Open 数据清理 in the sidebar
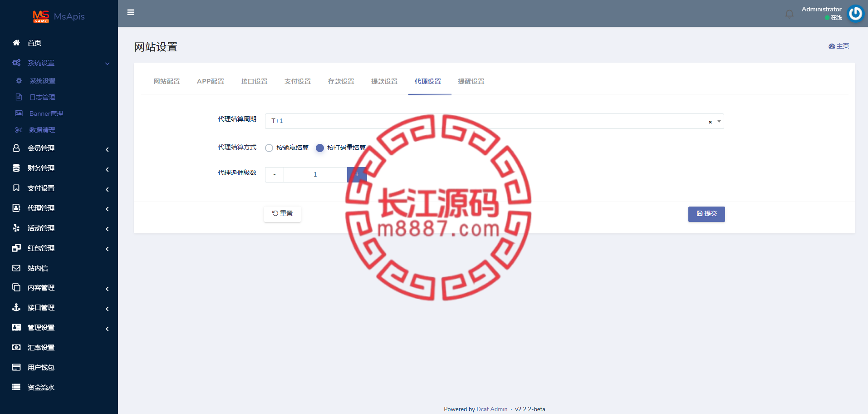This screenshot has width=868, height=414. pyautogui.click(x=42, y=130)
